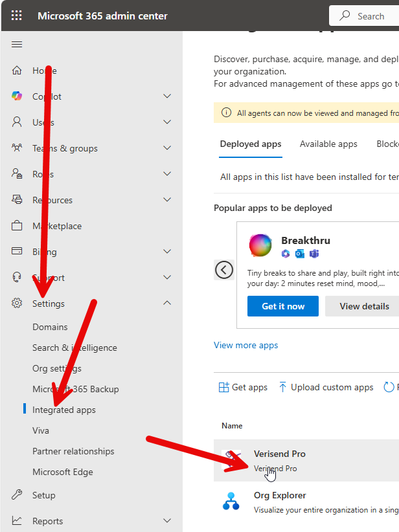The image size is (399, 532).
Task: Click the Marketplace bag icon
Action: click(17, 225)
